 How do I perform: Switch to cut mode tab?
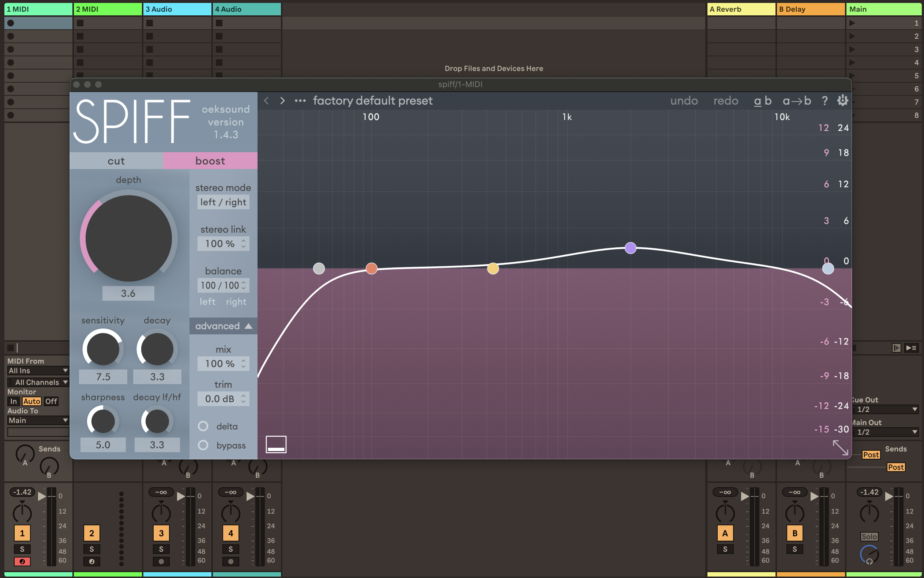[116, 161]
